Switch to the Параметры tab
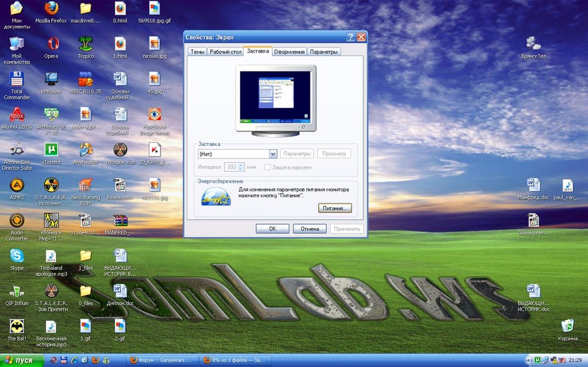The height and width of the screenshot is (367, 588). 324,52
